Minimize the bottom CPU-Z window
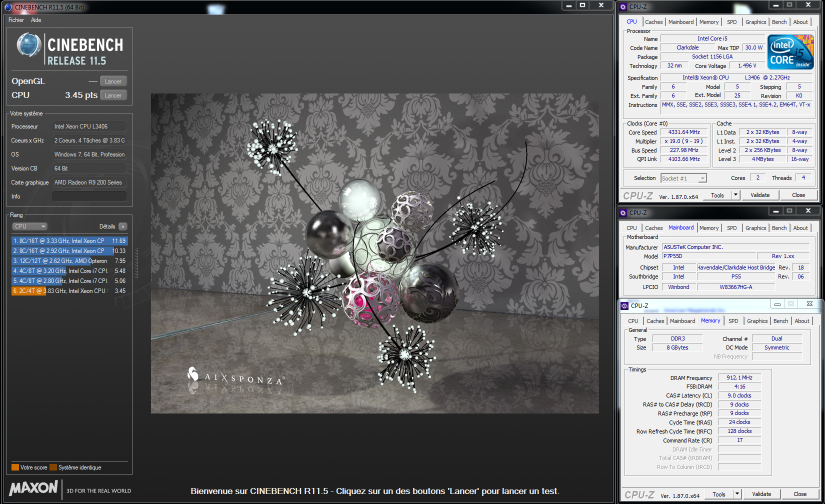Image resolution: width=825 pixels, height=504 pixels. pos(777,304)
